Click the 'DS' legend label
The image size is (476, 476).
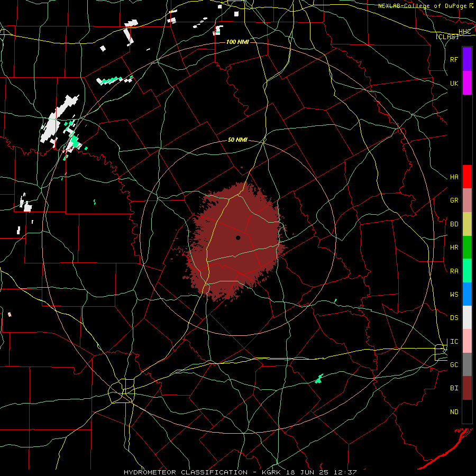click(454, 318)
